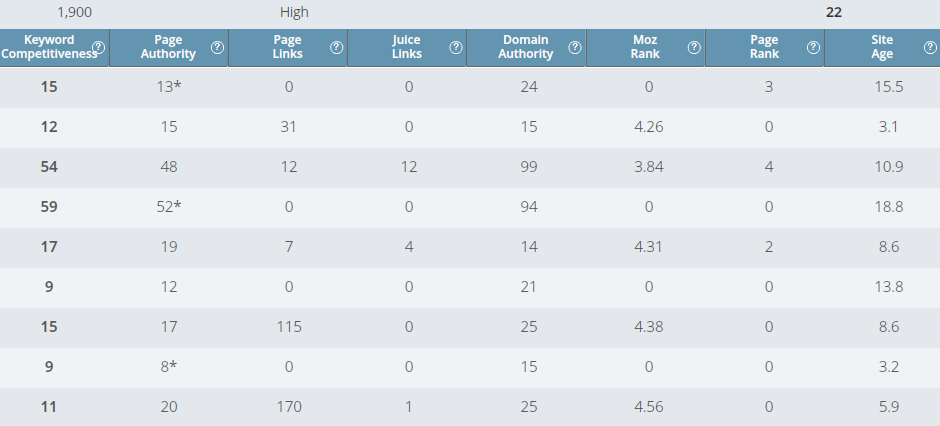Sort by Site Age column header
This screenshot has width=940, height=426.
882,47
